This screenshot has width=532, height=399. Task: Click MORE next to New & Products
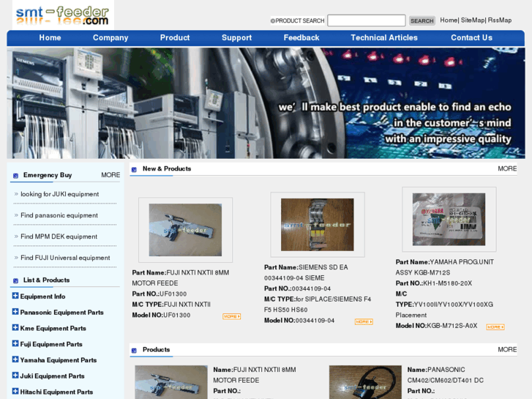coord(507,169)
